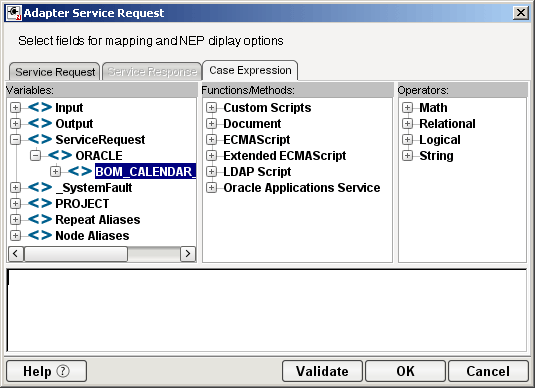Select the Input variable label
Image resolution: width=535 pixels, height=388 pixels.
pos(69,107)
